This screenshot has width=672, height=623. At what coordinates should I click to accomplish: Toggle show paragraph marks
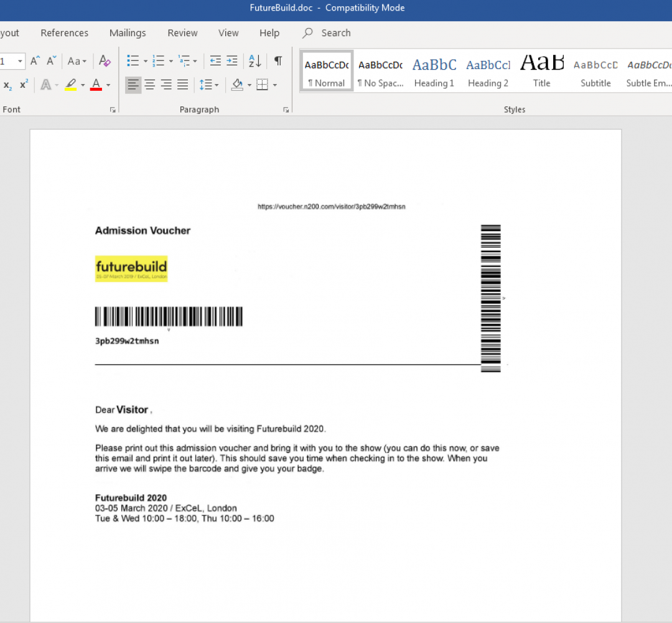[278, 61]
